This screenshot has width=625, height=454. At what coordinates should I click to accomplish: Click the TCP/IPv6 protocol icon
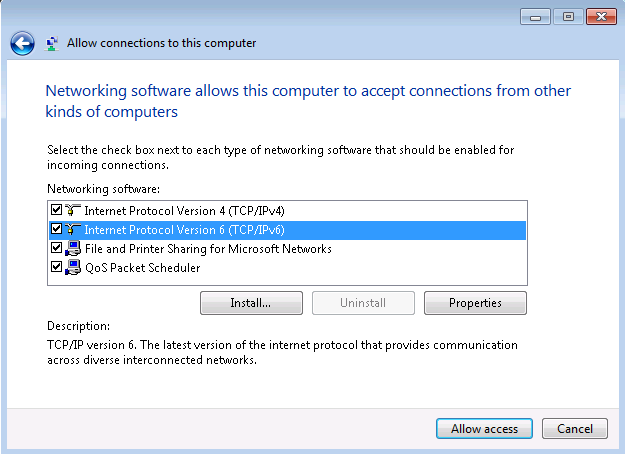click(x=73, y=229)
